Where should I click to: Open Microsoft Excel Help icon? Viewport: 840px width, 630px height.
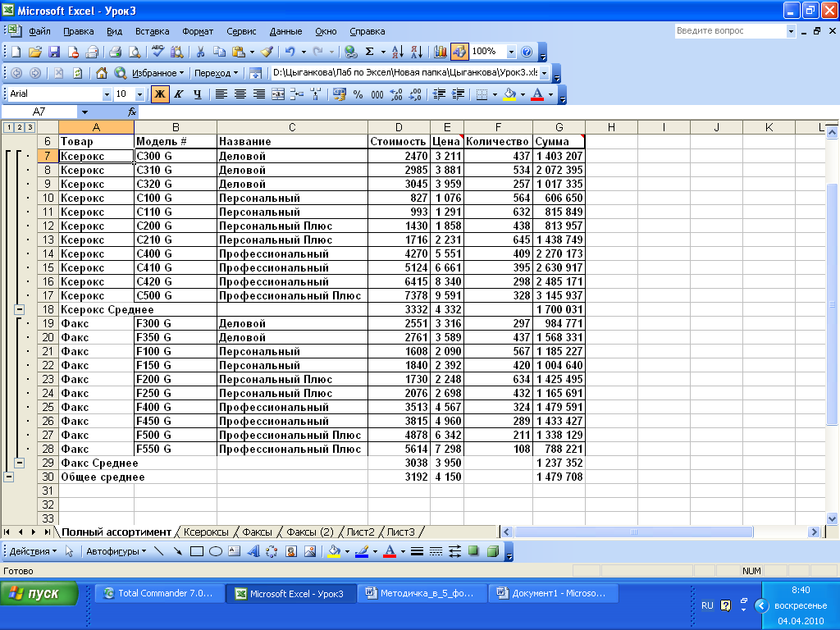pyautogui.click(x=527, y=52)
